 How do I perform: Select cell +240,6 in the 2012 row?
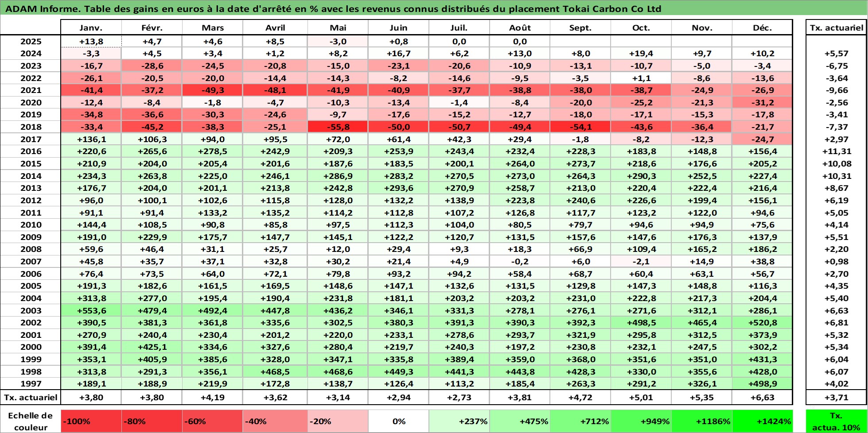[x=580, y=200]
